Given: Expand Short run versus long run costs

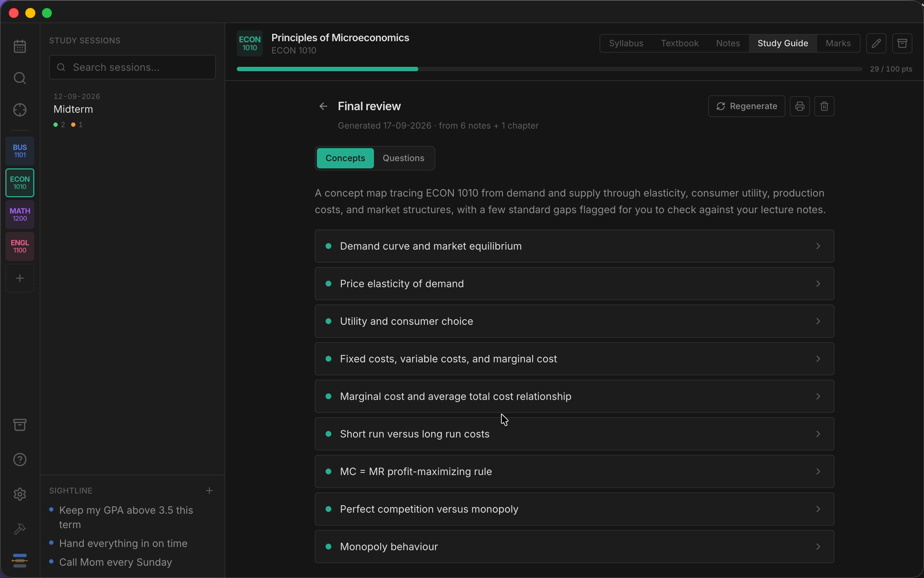Looking at the screenshot, I should click(x=574, y=434).
